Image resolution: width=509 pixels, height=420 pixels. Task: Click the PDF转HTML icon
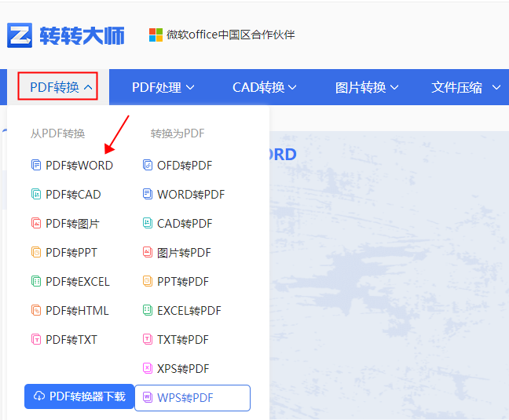click(36, 310)
